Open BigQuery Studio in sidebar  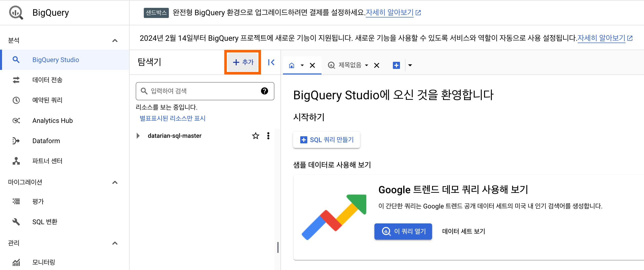65,60
